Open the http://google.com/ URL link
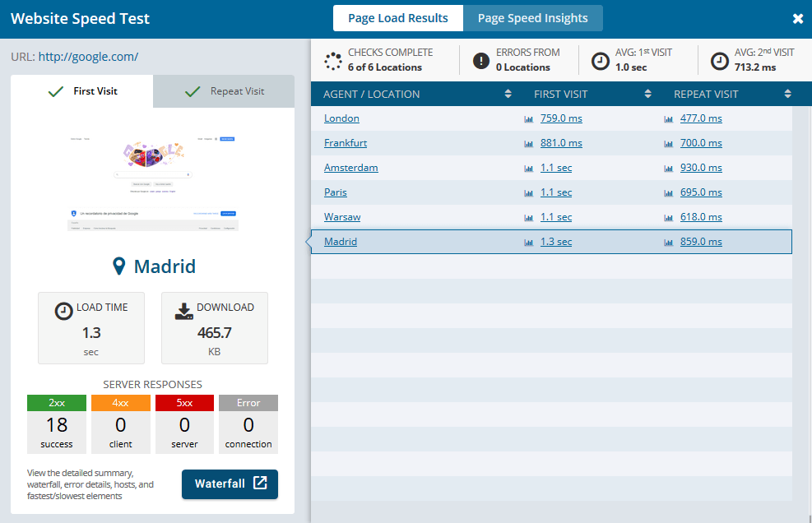812x523 pixels. 88,57
